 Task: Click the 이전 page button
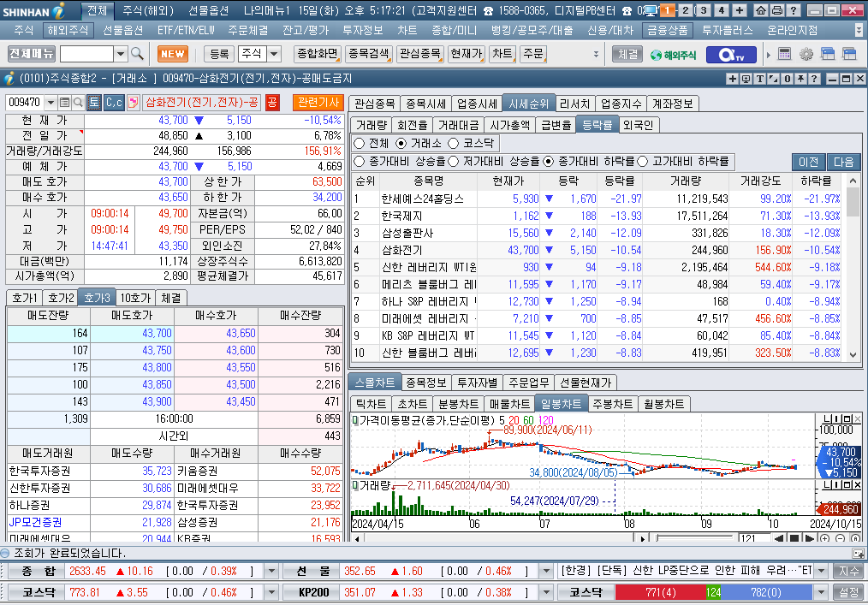click(x=808, y=162)
